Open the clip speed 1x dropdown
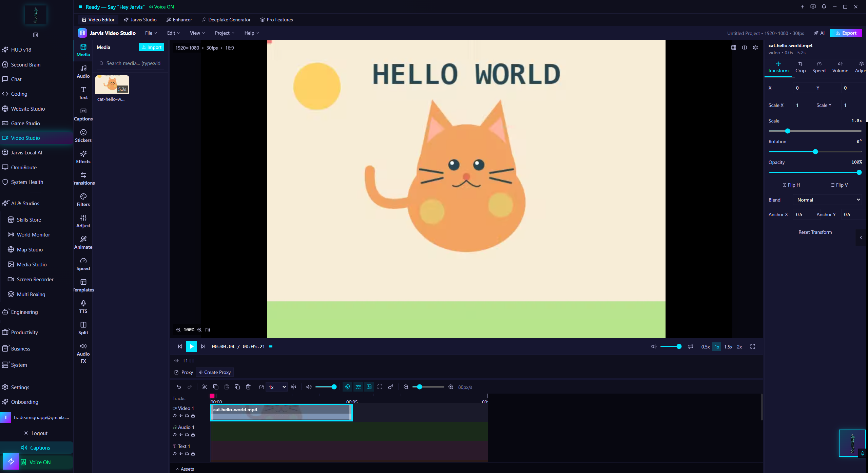The image size is (868, 473). (x=277, y=387)
